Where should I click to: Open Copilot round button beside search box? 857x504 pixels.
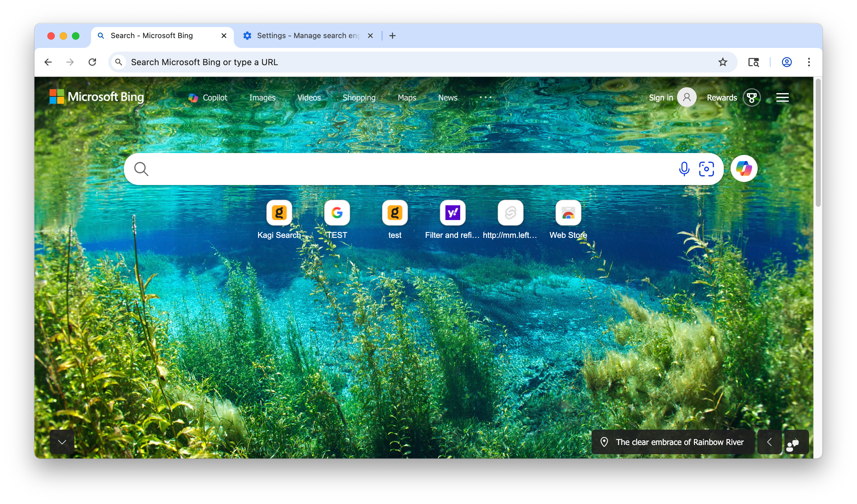click(x=743, y=169)
